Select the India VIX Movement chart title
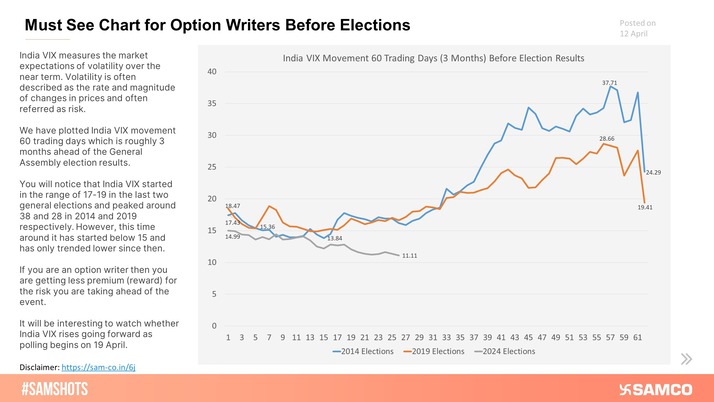The width and height of the screenshot is (714, 402). (x=432, y=60)
